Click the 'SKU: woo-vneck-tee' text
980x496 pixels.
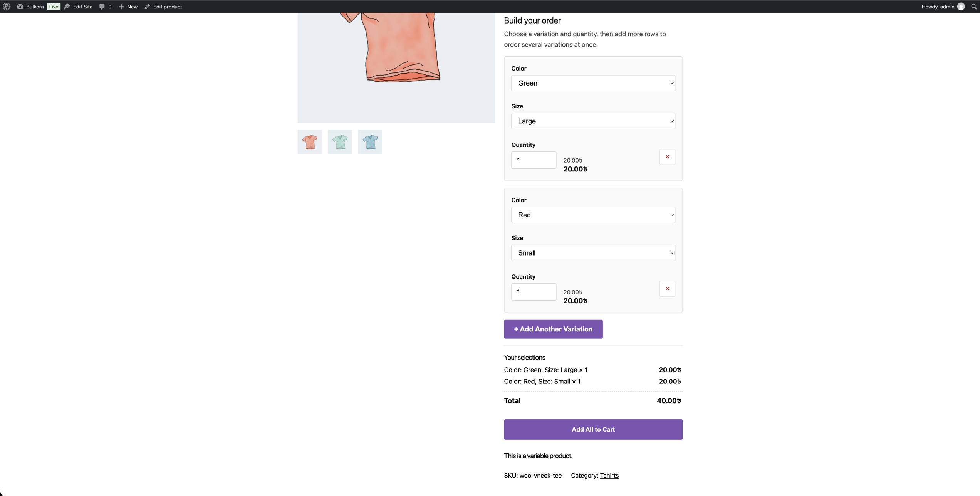point(533,476)
